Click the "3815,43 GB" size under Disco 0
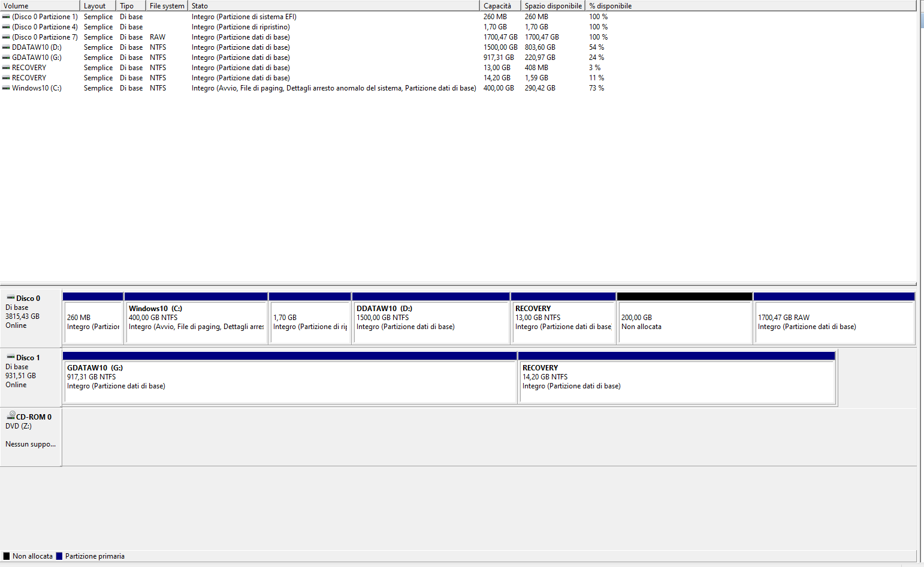924x567 pixels. tap(23, 316)
